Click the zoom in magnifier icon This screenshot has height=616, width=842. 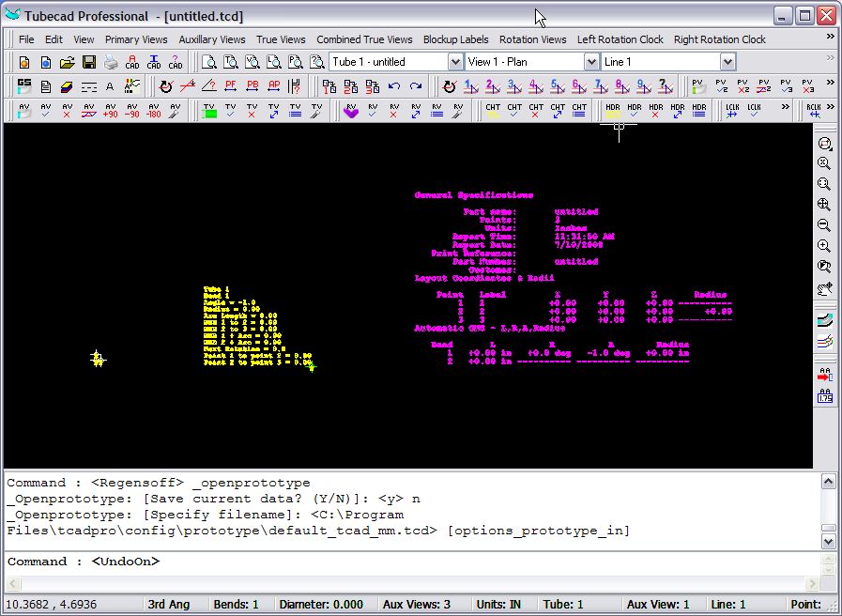pyautogui.click(x=824, y=245)
